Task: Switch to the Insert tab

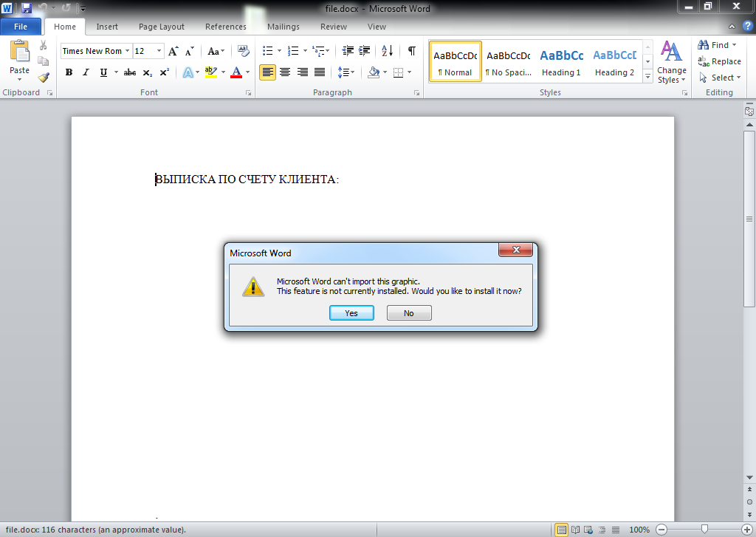Action: click(107, 27)
